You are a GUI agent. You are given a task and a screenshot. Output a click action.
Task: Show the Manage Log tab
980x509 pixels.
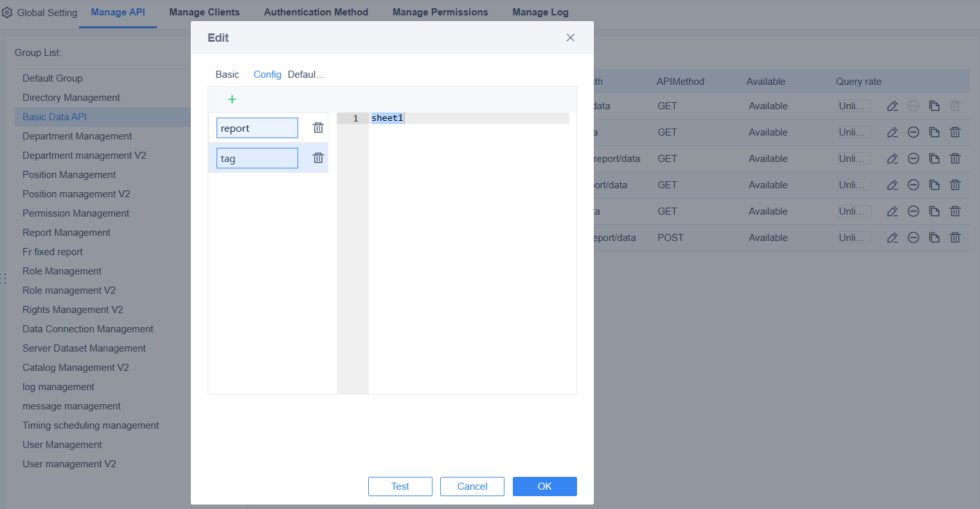[540, 12]
